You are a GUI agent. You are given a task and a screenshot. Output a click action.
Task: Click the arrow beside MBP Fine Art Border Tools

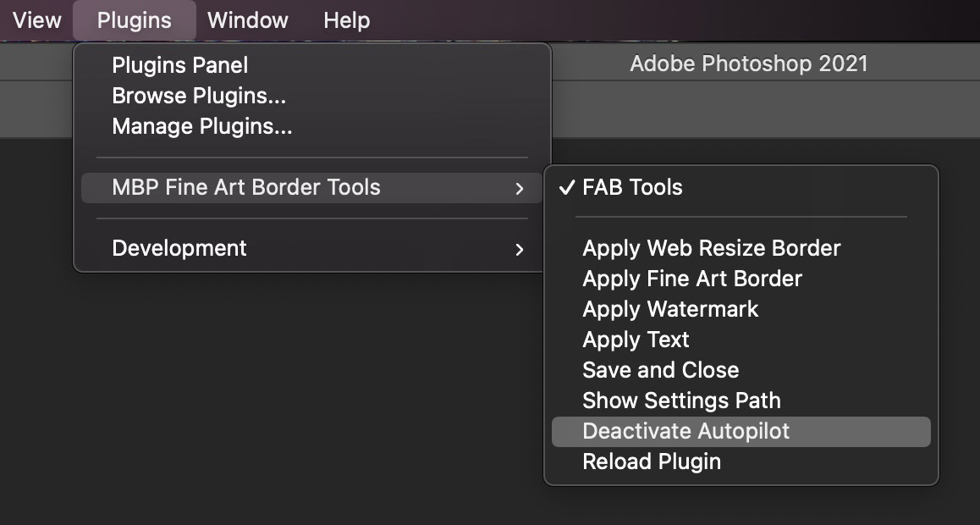coord(520,188)
